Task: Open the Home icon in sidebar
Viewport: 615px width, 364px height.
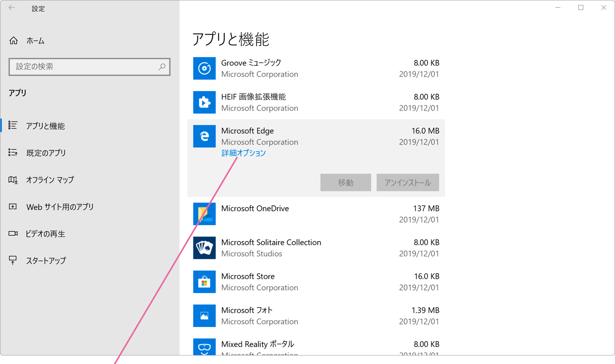Action: 13,41
